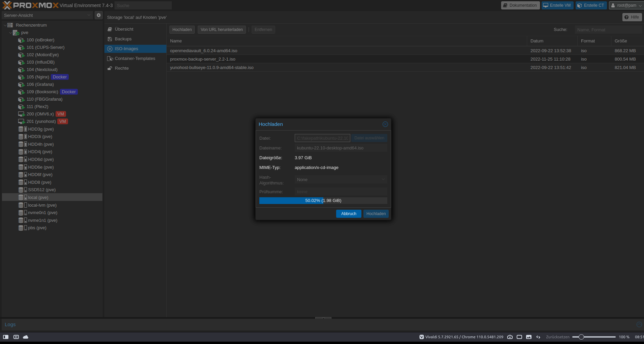Click storage icon for pbs (pve)
This screenshot has height=344, width=644.
23,228
